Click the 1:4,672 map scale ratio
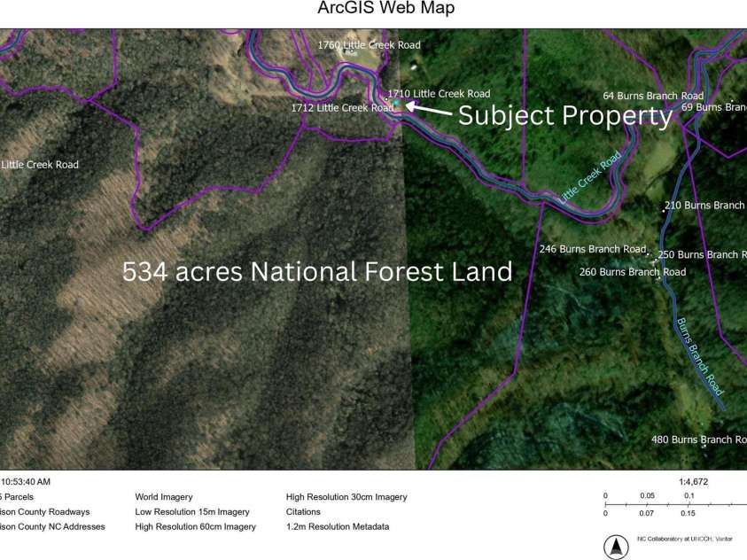The width and height of the screenshot is (747, 560). pos(693,482)
